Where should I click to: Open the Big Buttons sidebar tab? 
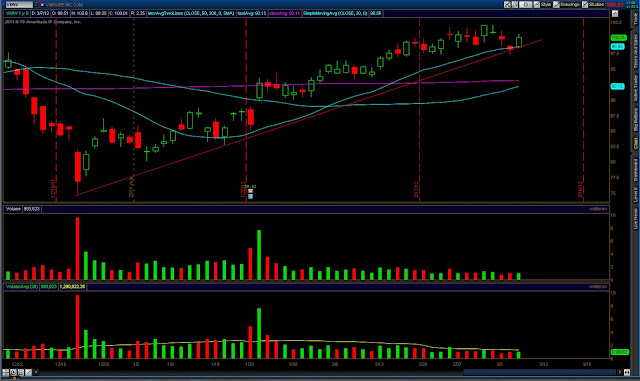636,120
